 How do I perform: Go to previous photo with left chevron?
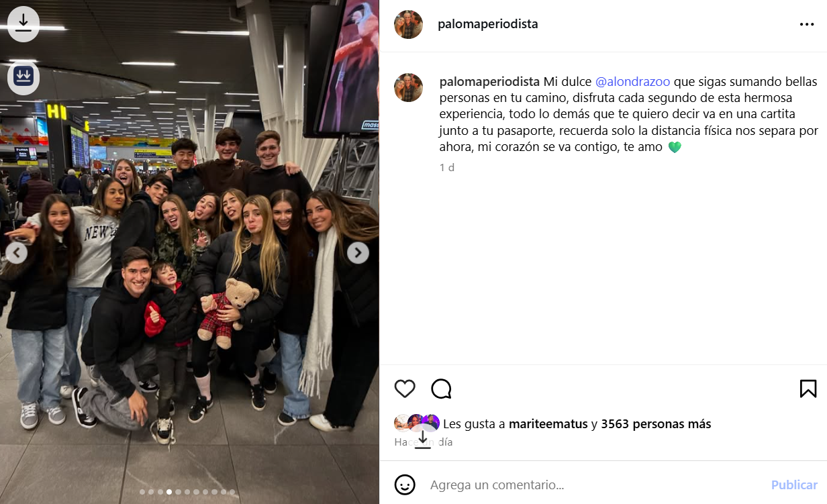click(17, 252)
